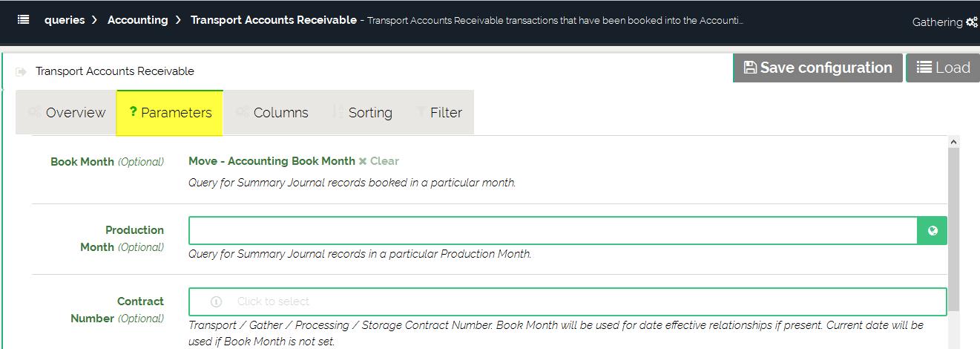The image size is (980, 349).
Task: Open the hamburger menu icon
Action: click(23, 20)
